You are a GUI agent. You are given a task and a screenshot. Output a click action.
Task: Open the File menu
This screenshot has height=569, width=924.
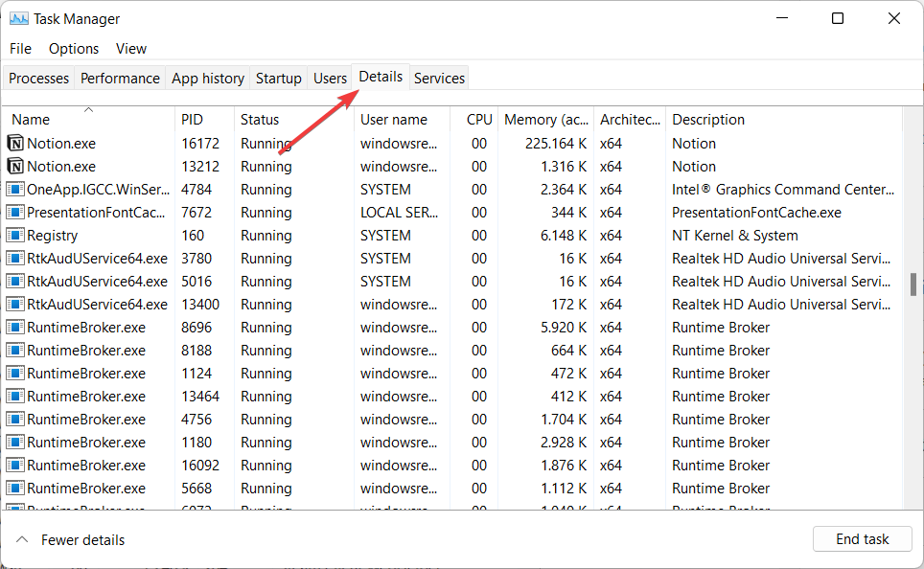coord(21,48)
